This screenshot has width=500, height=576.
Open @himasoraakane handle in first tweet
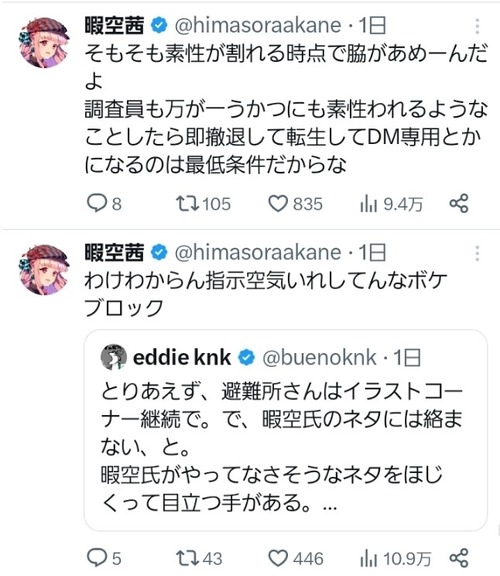(x=258, y=26)
